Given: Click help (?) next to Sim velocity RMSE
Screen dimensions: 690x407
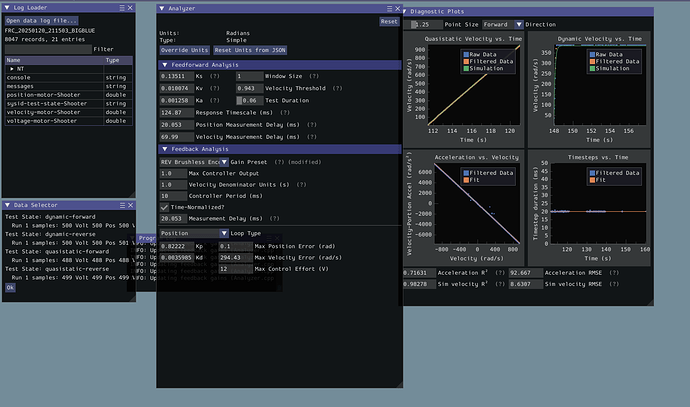Looking at the screenshot, I should coord(614,284).
